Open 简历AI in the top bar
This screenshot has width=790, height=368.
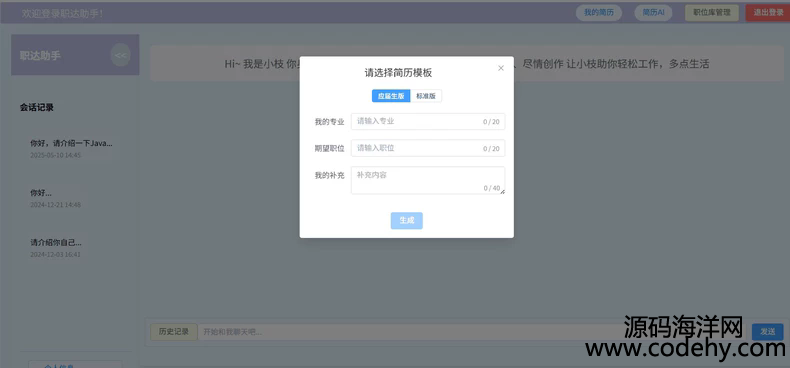pyautogui.click(x=653, y=13)
